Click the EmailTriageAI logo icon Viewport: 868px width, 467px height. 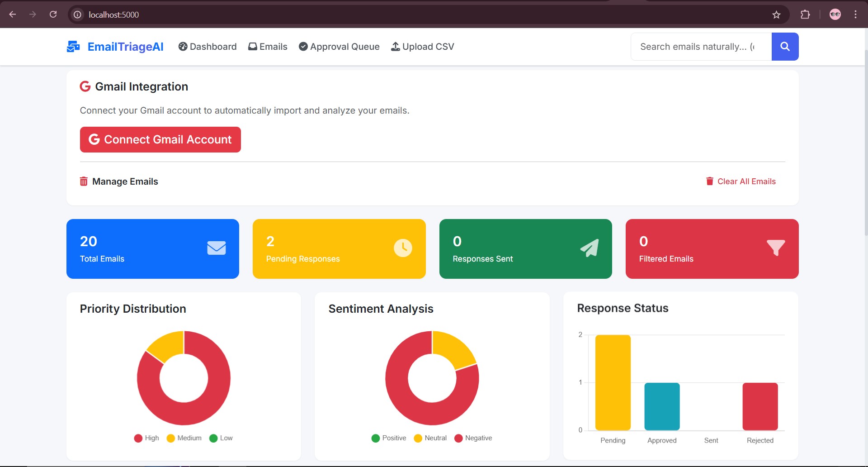[73, 46]
